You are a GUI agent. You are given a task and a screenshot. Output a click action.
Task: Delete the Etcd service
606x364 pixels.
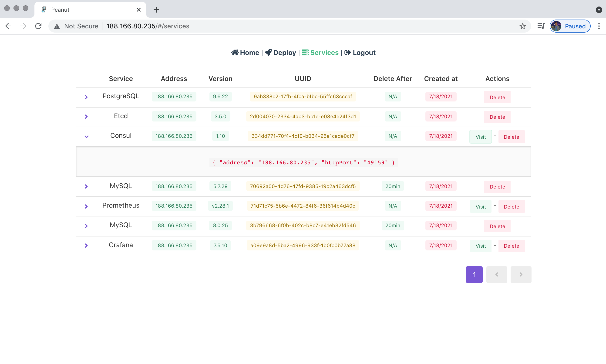coord(497,117)
